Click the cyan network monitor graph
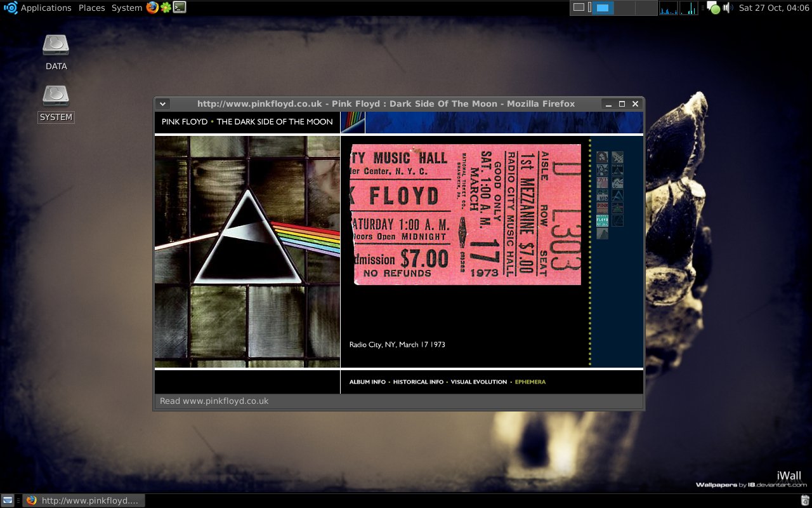 (x=688, y=8)
